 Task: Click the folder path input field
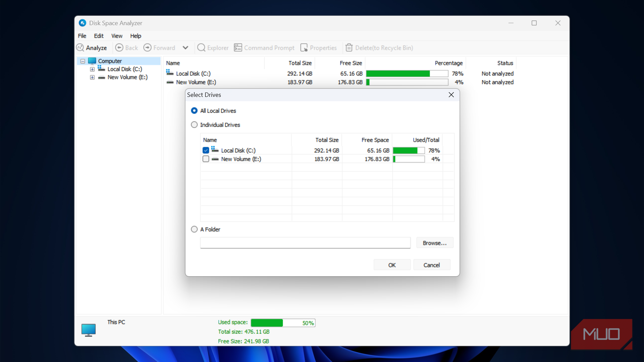coord(305,243)
